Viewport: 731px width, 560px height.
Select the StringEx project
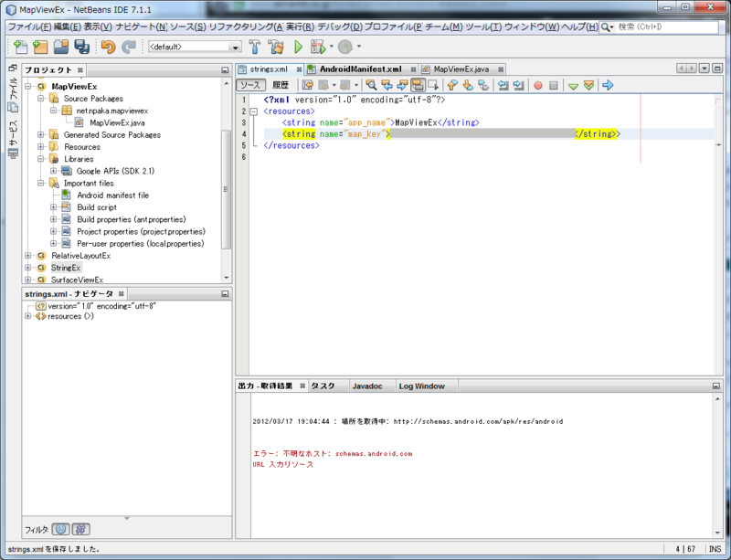[66, 268]
